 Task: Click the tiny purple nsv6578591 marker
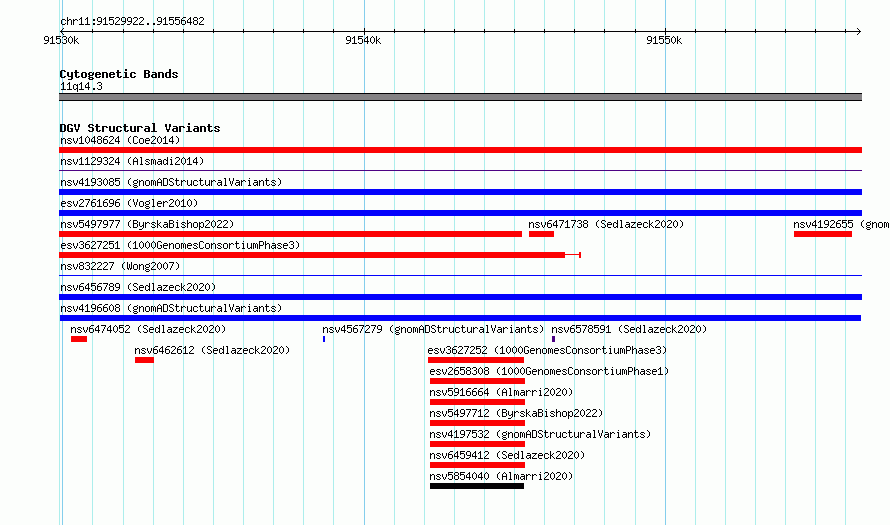(x=553, y=339)
